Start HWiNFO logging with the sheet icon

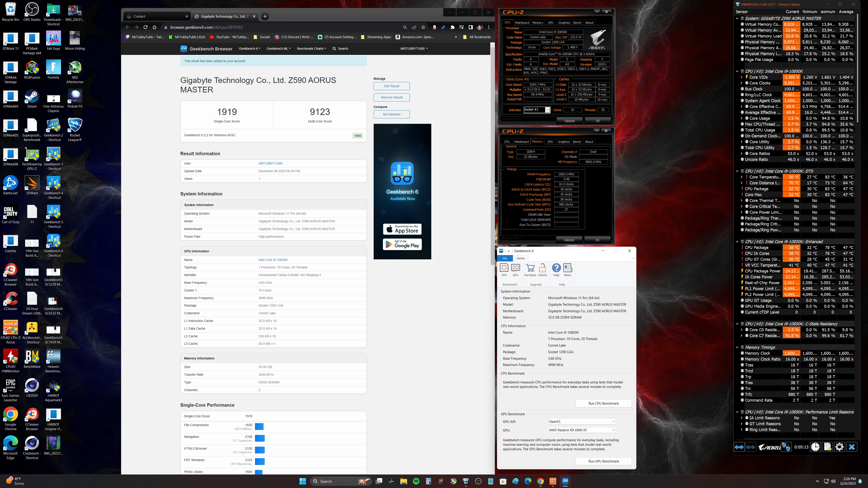click(828, 447)
